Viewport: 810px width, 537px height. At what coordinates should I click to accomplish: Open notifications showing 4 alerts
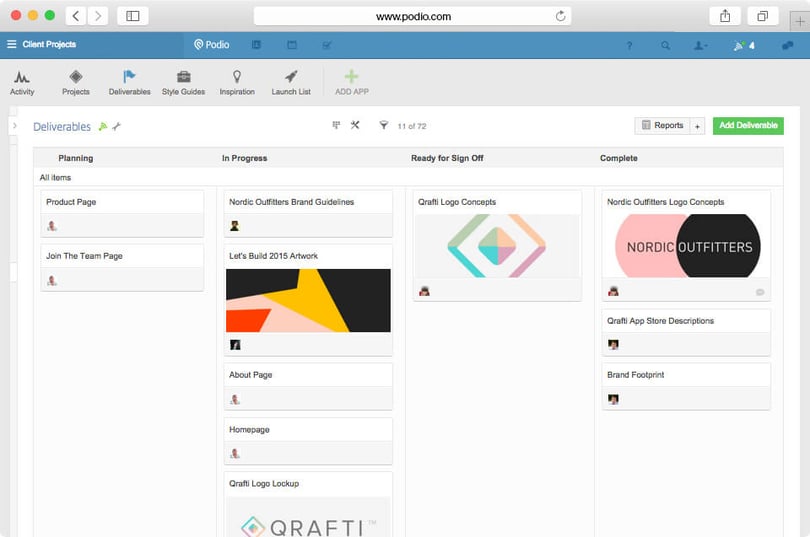(744, 45)
